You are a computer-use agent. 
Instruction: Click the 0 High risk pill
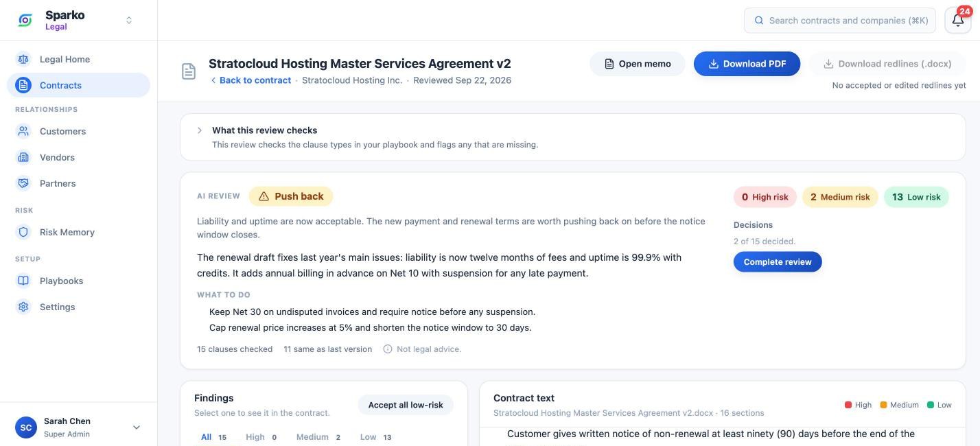[x=765, y=197]
